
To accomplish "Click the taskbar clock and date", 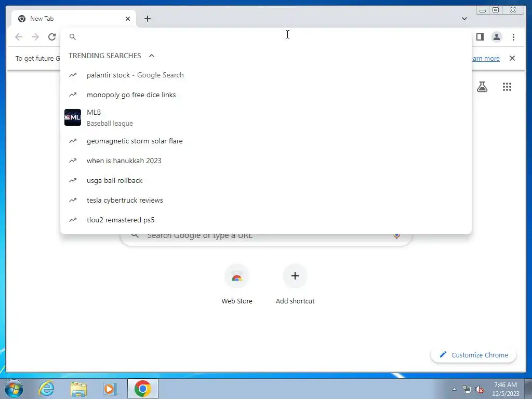I will pyautogui.click(x=506, y=389).
